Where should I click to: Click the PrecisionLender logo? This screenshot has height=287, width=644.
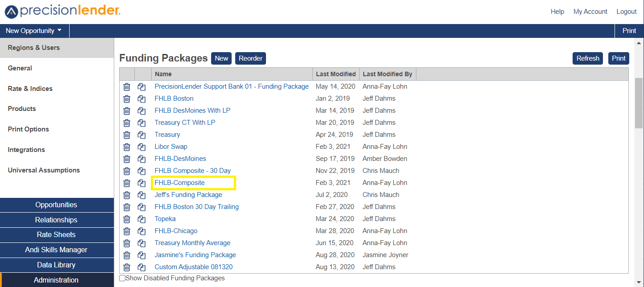coord(62,11)
